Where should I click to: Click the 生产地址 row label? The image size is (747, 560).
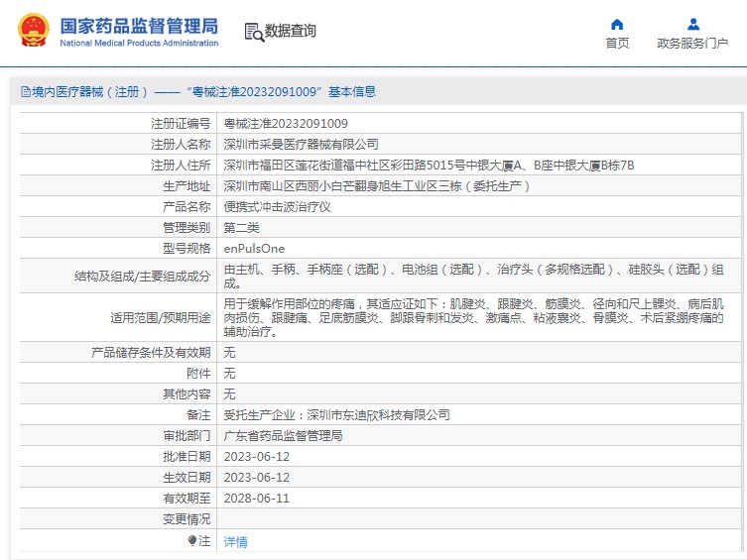point(187,186)
